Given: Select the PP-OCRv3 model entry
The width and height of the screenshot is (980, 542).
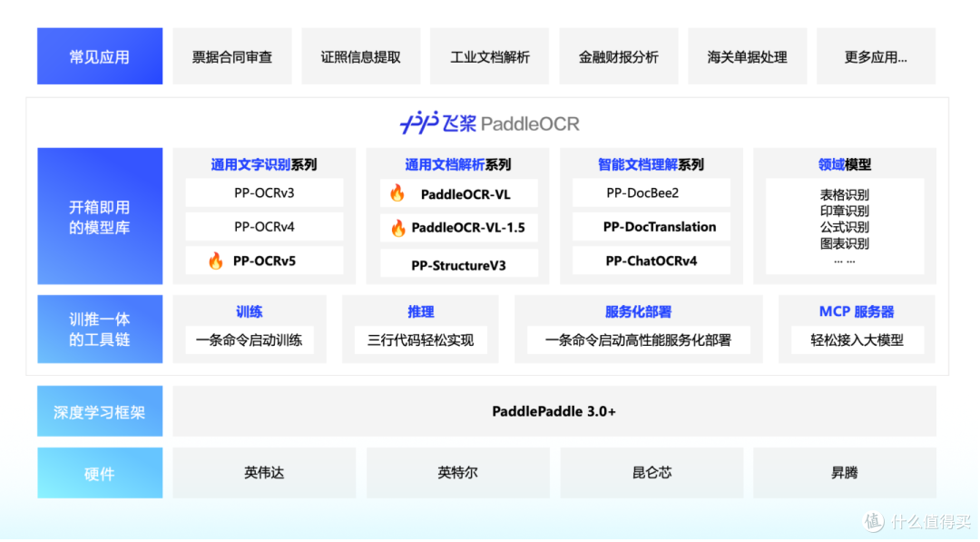Looking at the screenshot, I should point(264,193).
